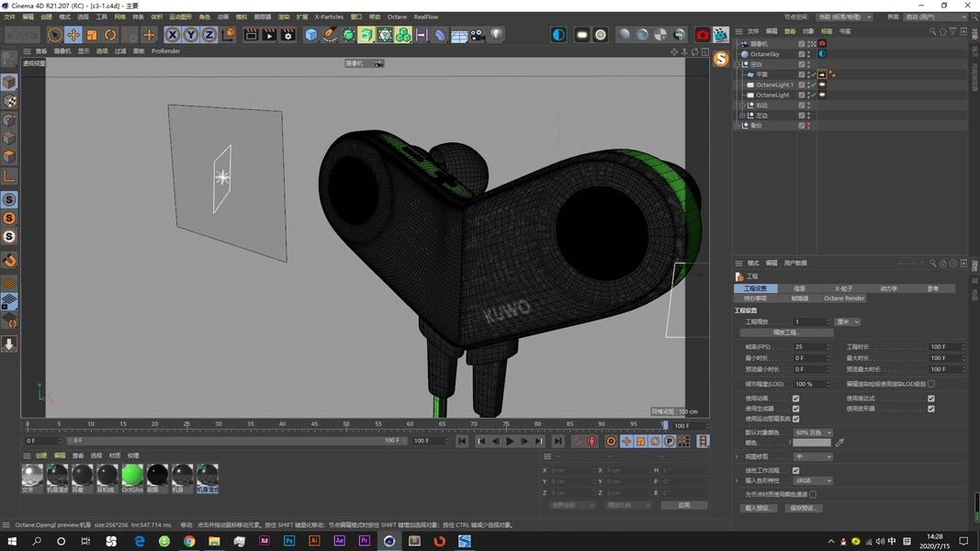Select the Scale tool in top toolbar
Screen dimensions: 980x551
point(92,35)
